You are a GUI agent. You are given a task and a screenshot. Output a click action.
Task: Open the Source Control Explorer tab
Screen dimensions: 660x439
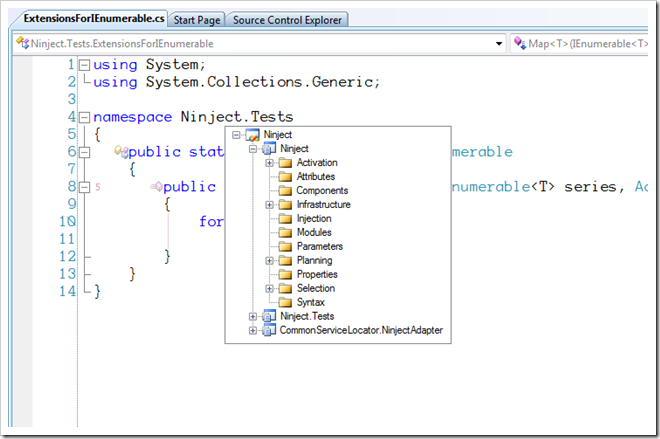point(287,20)
